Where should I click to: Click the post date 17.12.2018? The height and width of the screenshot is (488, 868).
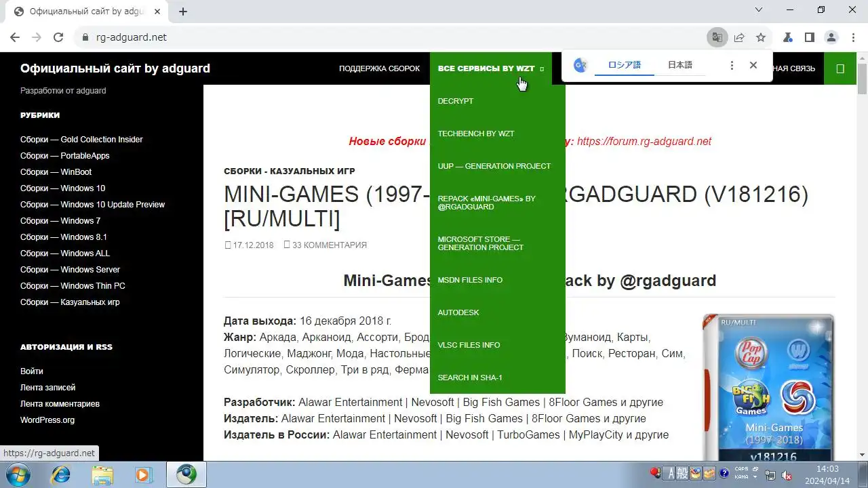point(253,245)
